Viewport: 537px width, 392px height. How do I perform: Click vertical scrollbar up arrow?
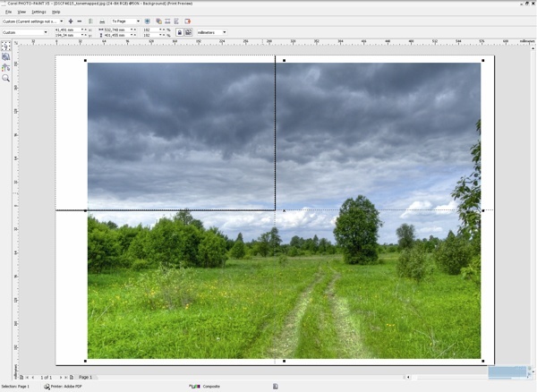[x=533, y=48]
